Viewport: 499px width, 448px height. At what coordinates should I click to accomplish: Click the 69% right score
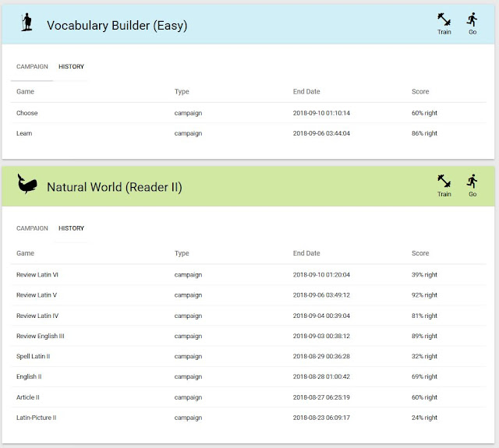point(424,377)
